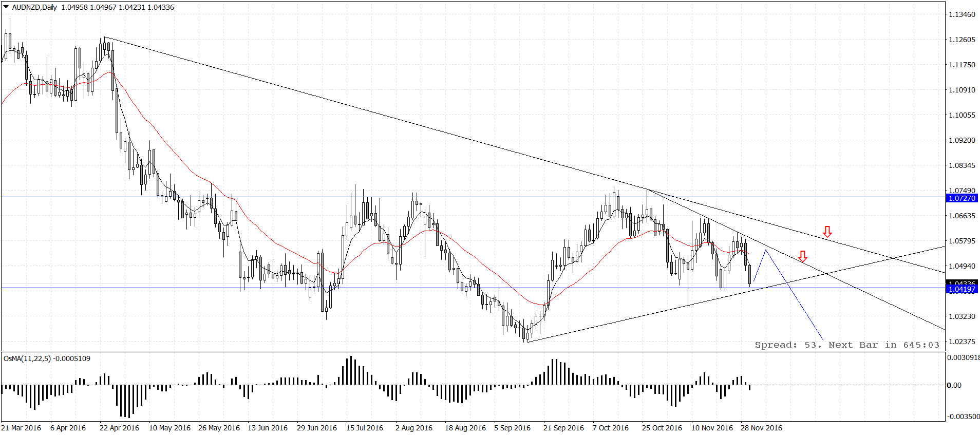Click the 13 Jun 2016 date label
The width and height of the screenshot is (980, 435).
pyautogui.click(x=268, y=428)
